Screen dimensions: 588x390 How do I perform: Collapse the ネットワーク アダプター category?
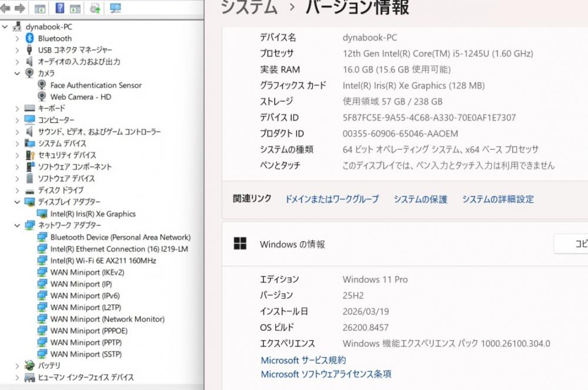pos(17,225)
